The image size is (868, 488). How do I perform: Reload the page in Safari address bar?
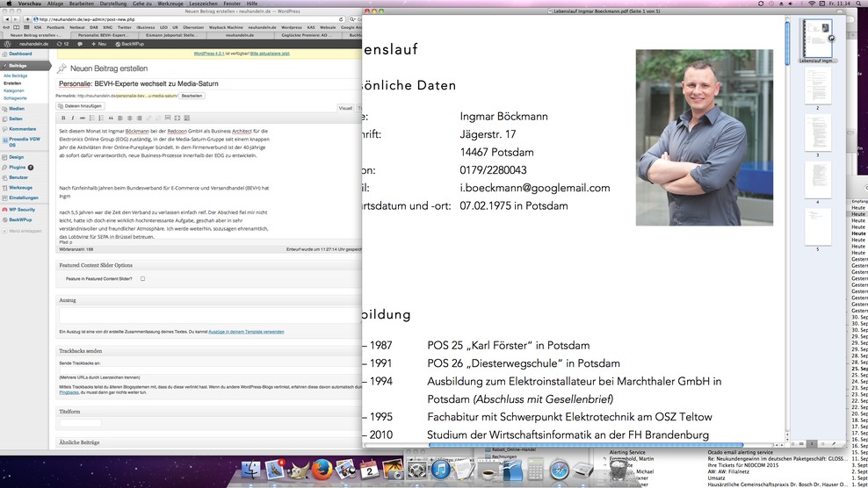tap(341, 19)
